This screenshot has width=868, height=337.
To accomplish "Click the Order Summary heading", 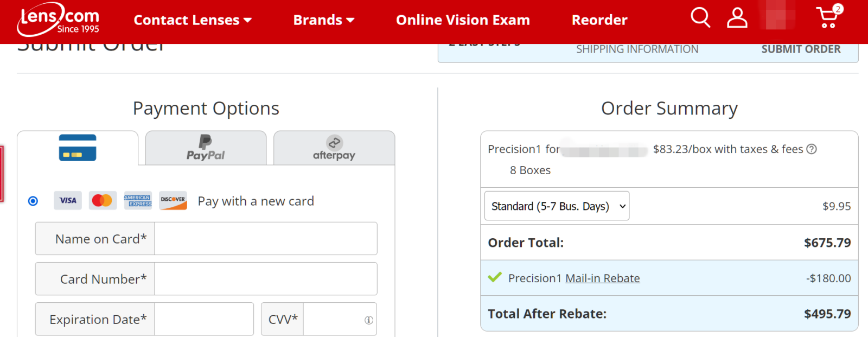I will (x=669, y=109).
